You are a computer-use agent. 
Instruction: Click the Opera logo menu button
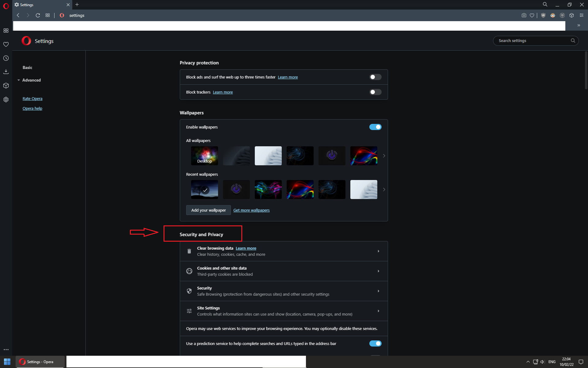point(6,6)
